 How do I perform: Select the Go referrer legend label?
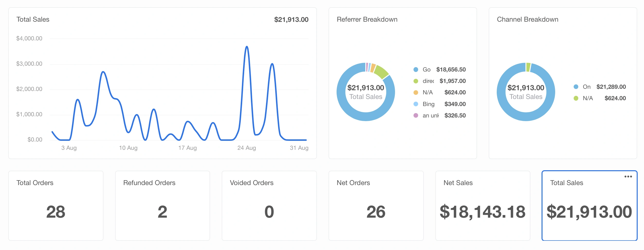pyautogui.click(x=426, y=69)
